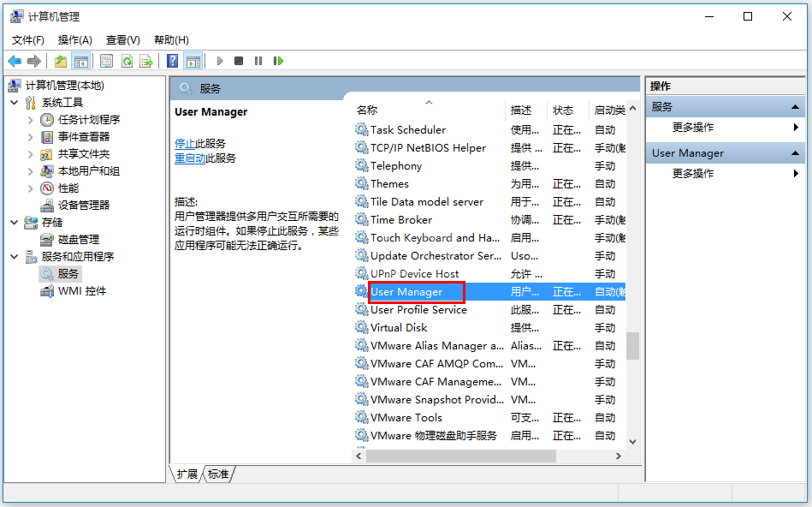The image size is (812, 507).
Task: Toggle the show/hide console tree icon
Action: [x=80, y=61]
